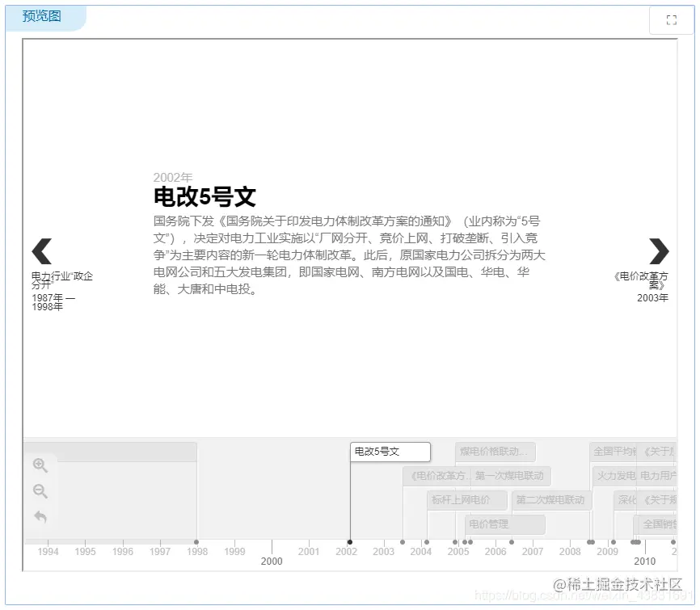Viewport: 700px width, 610px height.
Task: Click the 1998 dot on the timeline axis
Action: (196, 541)
